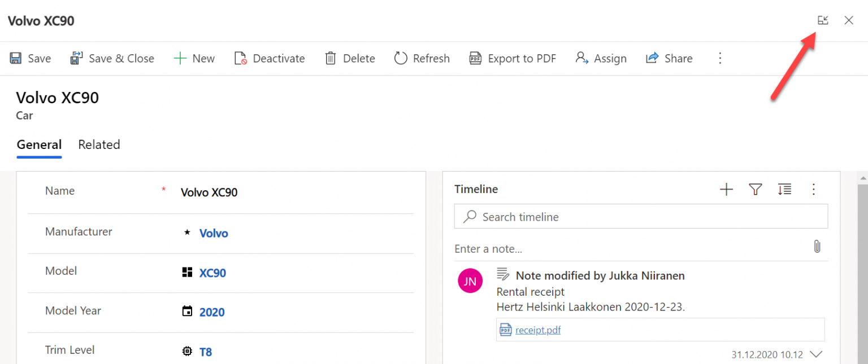Open the Related tab
The image size is (868, 364).
tap(99, 144)
